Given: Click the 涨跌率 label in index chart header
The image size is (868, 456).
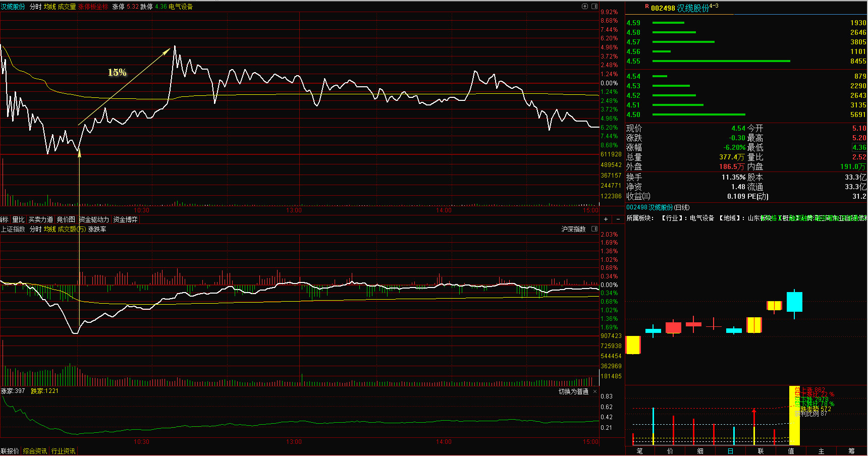Looking at the screenshot, I should (x=97, y=229).
